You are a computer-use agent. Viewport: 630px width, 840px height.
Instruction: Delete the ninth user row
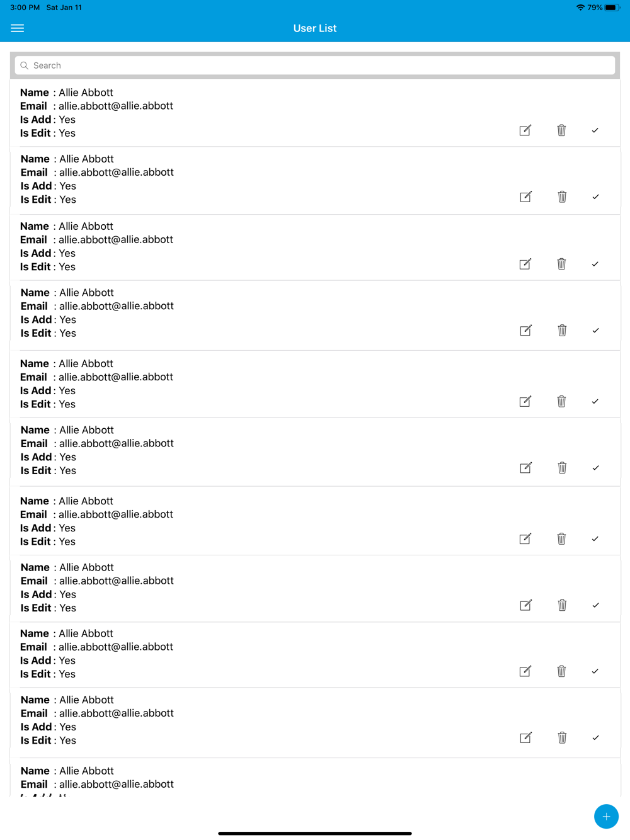click(561, 671)
